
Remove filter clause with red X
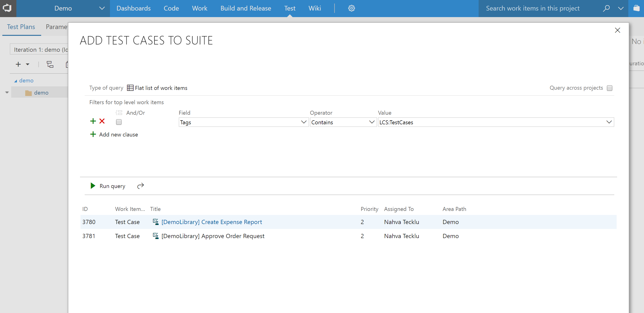pos(102,121)
